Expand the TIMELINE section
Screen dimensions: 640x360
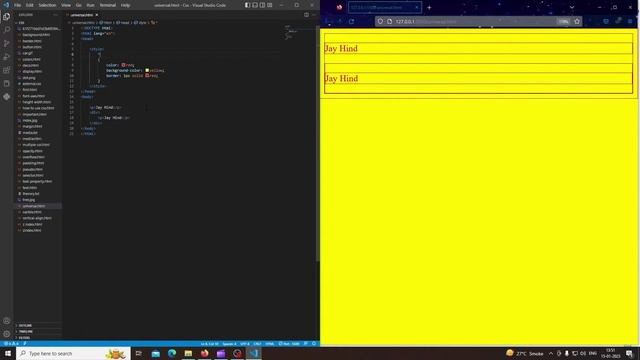pyautogui.click(x=38, y=331)
